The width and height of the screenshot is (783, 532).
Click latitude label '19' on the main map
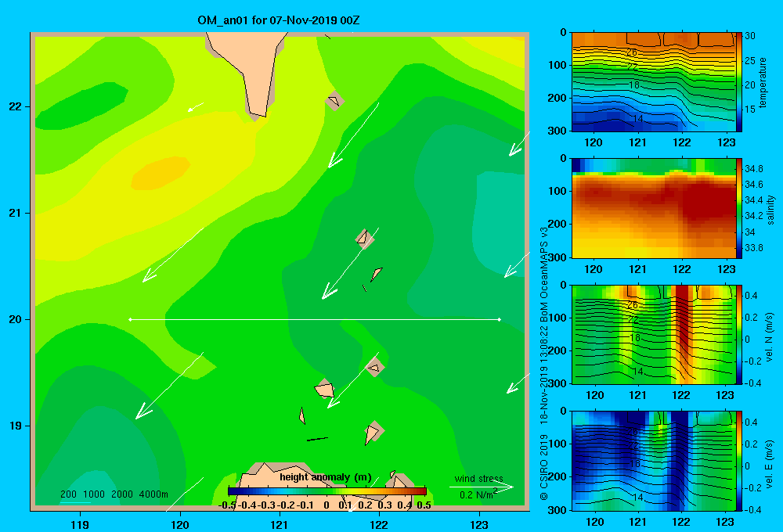point(15,426)
